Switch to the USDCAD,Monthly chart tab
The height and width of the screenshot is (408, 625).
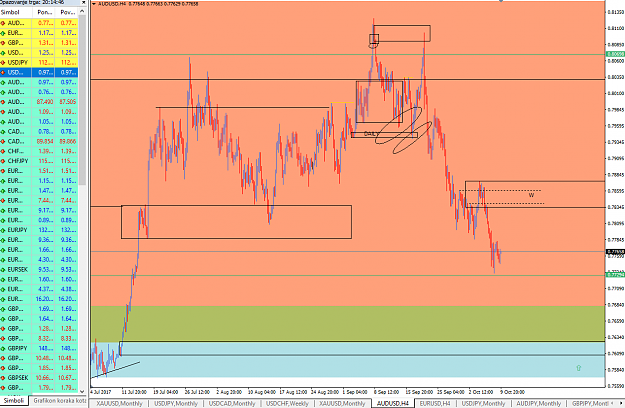tap(232, 404)
